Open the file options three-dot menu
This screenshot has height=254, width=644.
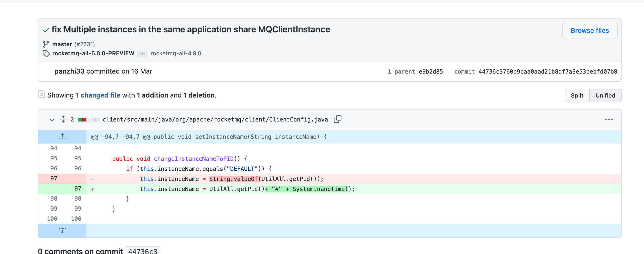(609, 119)
